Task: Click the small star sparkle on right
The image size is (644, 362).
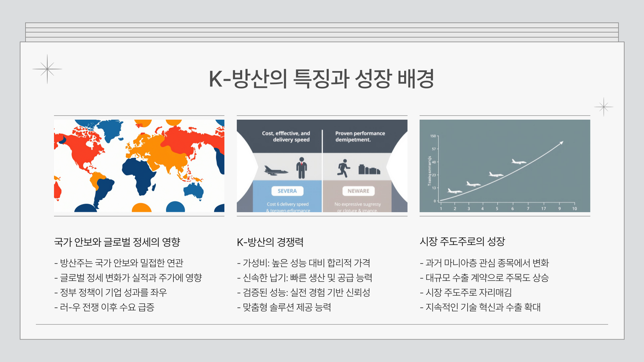Action: point(603,107)
